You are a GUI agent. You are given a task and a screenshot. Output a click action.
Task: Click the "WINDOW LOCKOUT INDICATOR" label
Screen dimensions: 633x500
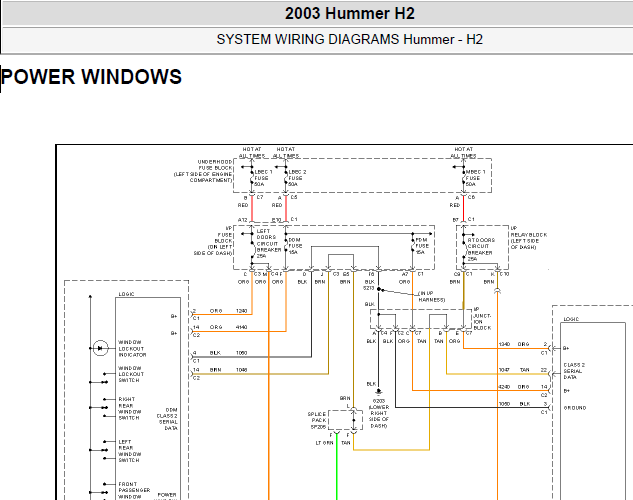132,349
